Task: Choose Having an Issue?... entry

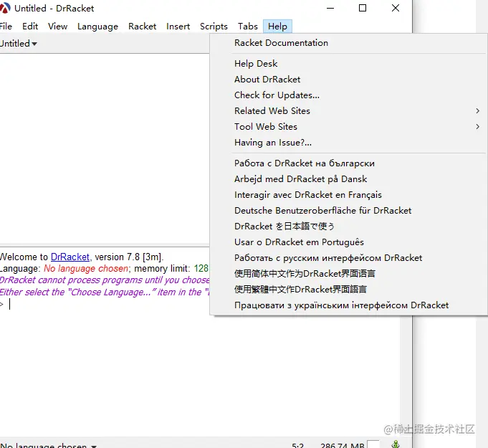Action: coord(348,143)
